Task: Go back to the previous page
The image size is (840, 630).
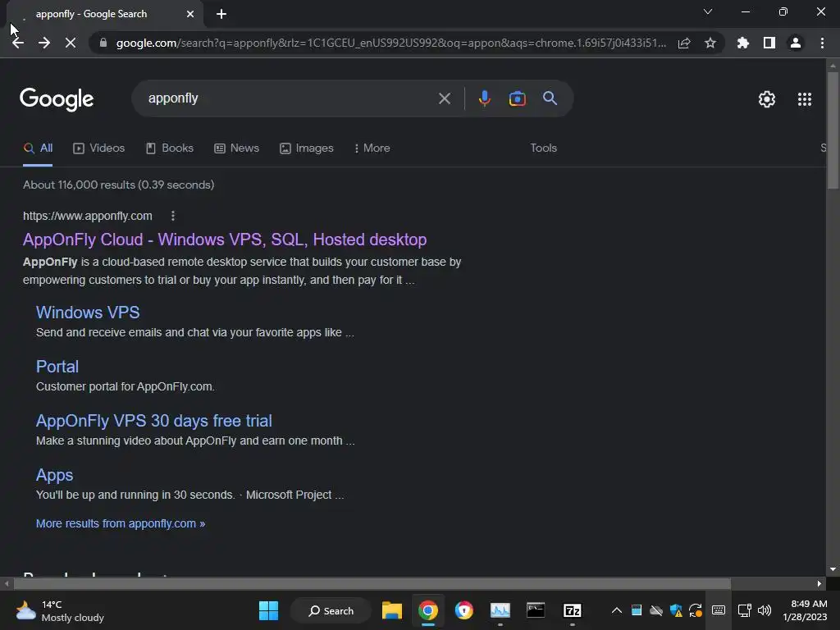Action: [x=18, y=43]
